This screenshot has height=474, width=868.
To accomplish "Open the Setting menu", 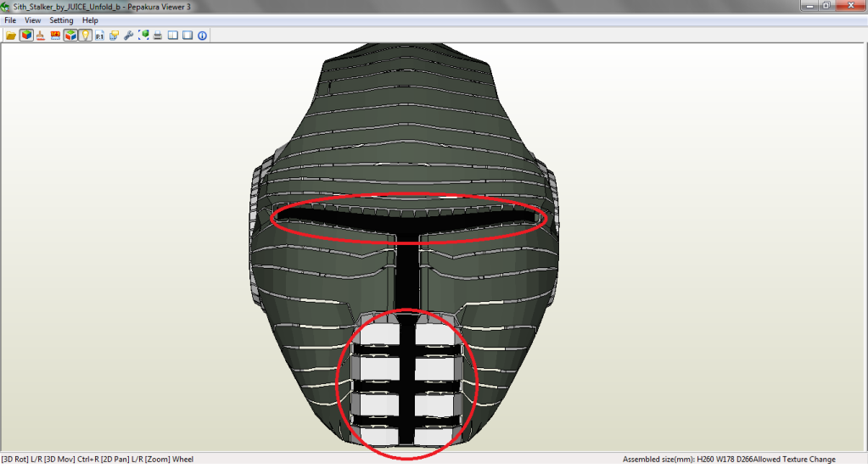I will tap(61, 20).
